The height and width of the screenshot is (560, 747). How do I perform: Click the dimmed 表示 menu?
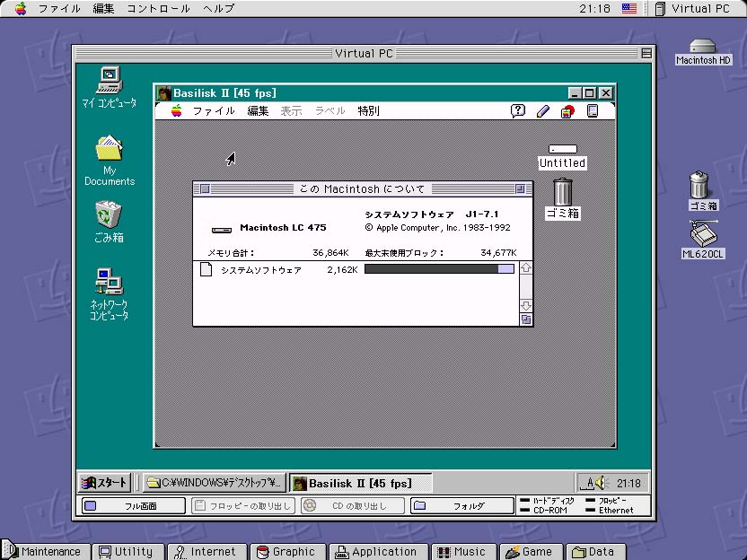pyautogui.click(x=292, y=111)
